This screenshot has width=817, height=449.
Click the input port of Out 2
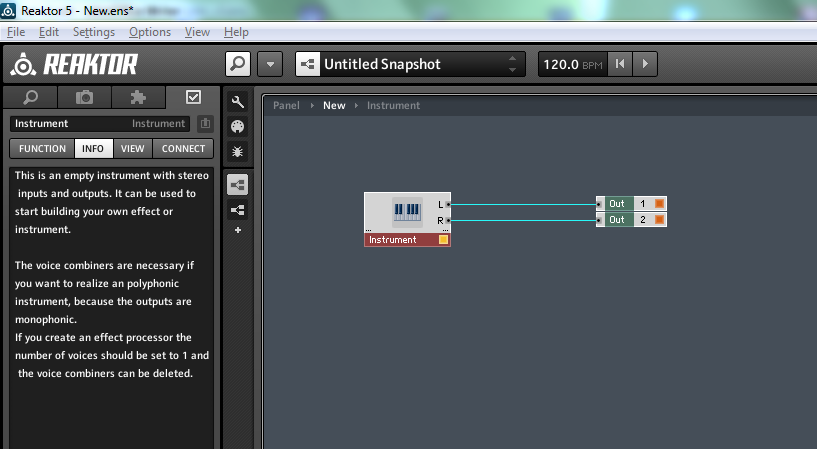coord(599,220)
